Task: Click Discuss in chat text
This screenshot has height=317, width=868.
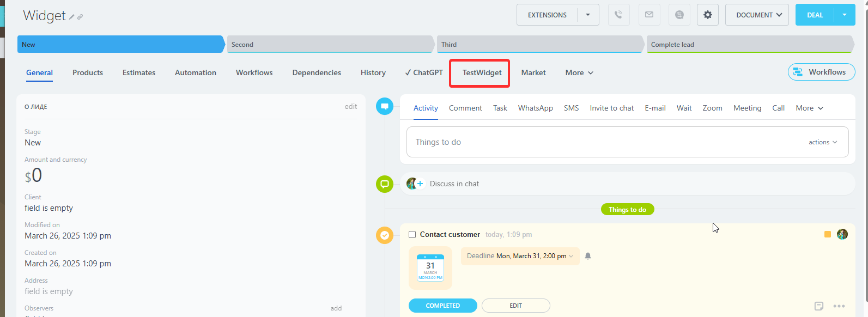Action: click(454, 184)
